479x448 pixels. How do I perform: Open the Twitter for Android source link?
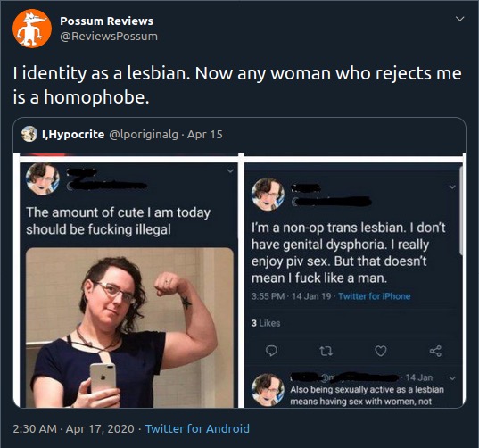click(x=197, y=428)
